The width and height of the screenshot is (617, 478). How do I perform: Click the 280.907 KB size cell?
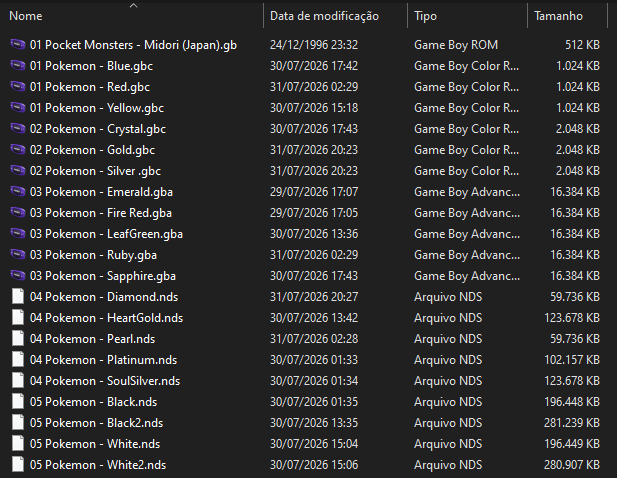pos(572,465)
